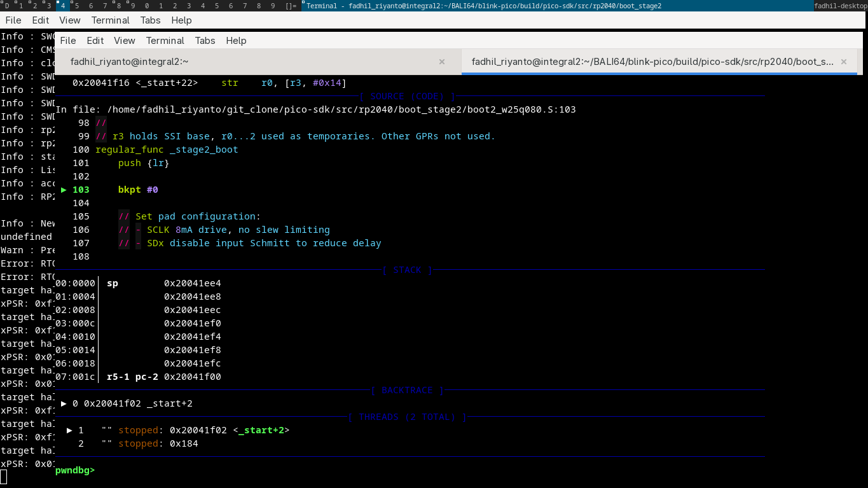Open View menu of background terminal window
Image resolution: width=868 pixels, height=488 pixels.
70,20
